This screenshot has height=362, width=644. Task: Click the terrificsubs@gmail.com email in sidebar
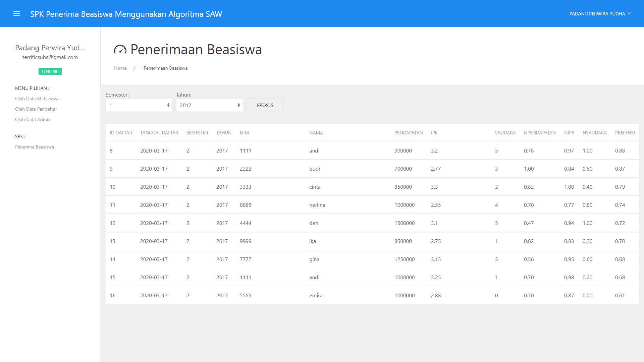click(50, 57)
